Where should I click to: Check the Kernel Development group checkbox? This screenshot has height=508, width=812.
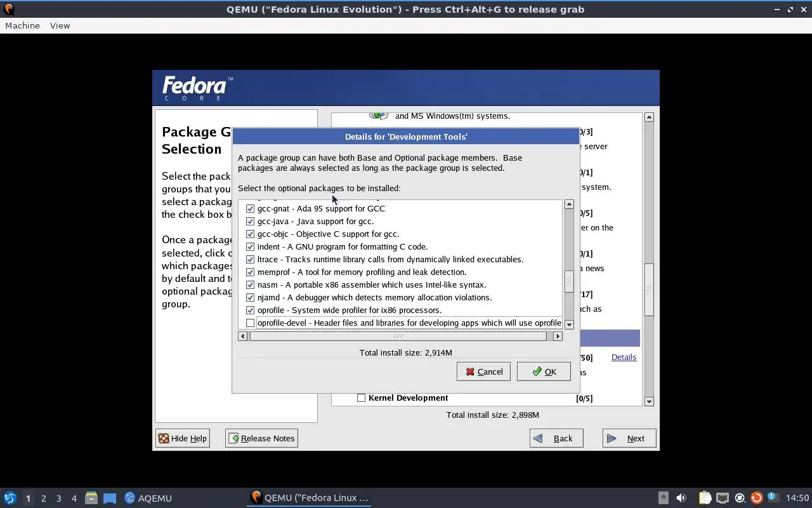pyautogui.click(x=361, y=398)
